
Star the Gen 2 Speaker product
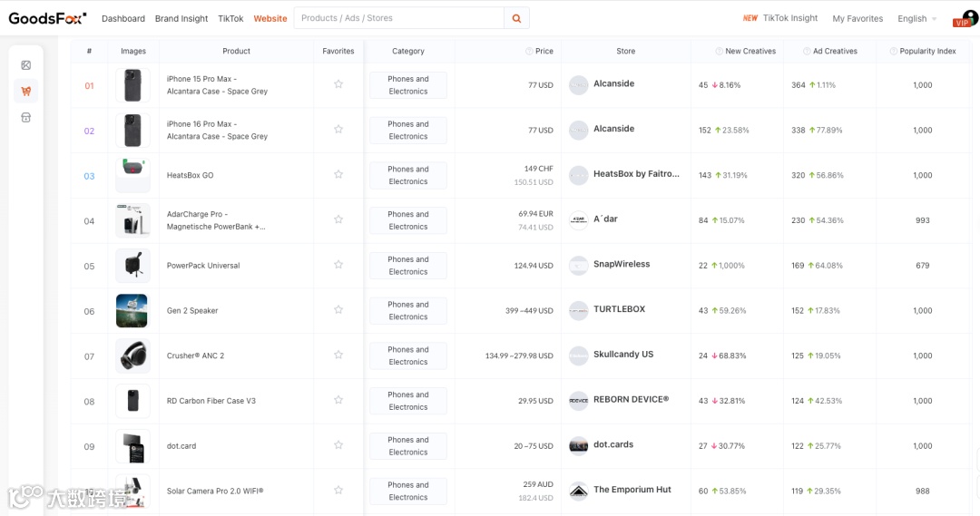point(338,310)
